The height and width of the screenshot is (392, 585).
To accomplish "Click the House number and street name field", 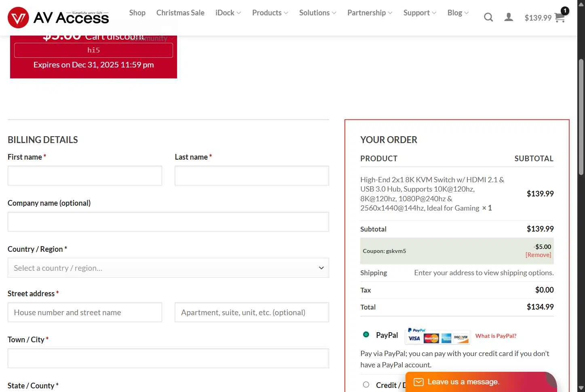I will tap(85, 312).
